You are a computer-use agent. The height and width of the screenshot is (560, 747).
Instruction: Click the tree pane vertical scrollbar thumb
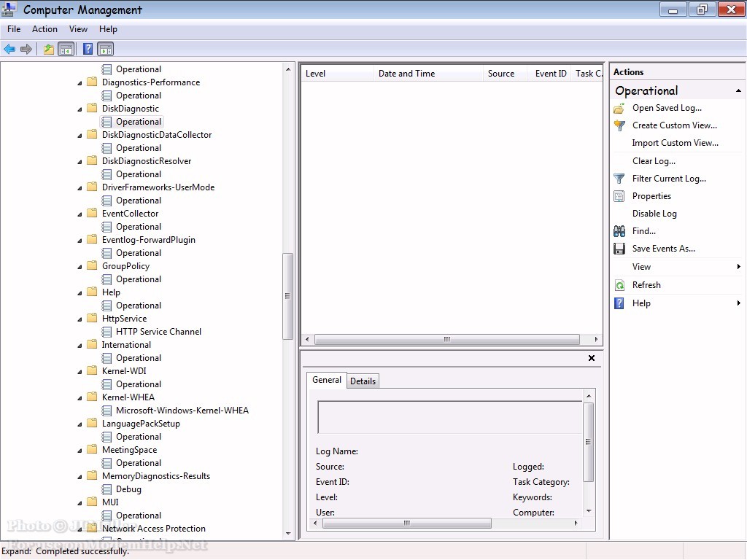[x=287, y=296]
